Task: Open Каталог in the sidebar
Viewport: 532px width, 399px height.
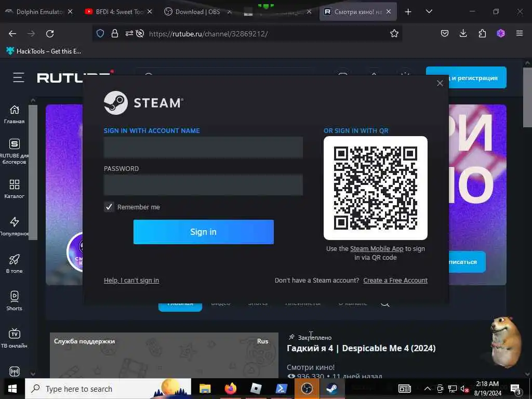Action: (14, 189)
